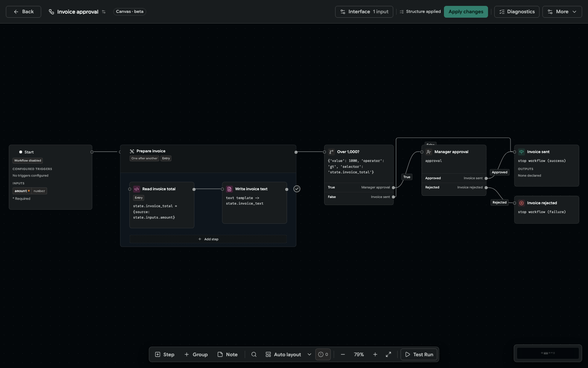Click the issues counter showing 0
The width and height of the screenshot is (588, 368).
[x=323, y=355]
